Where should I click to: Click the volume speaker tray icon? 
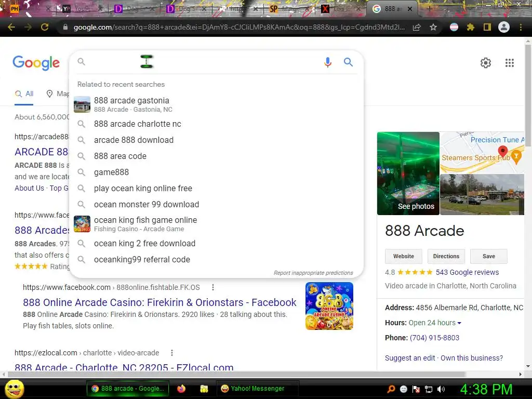click(x=441, y=389)
